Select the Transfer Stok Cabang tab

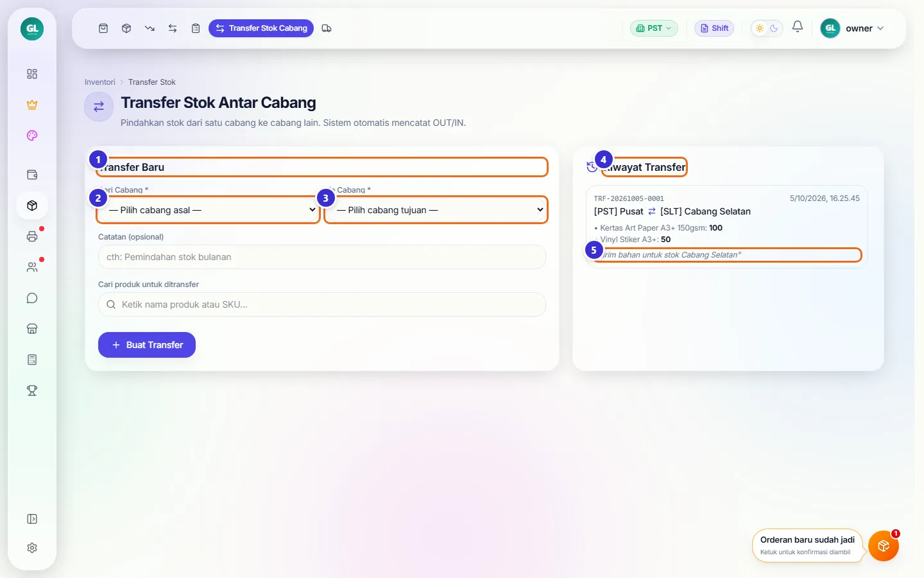click(x=261, y=28)
